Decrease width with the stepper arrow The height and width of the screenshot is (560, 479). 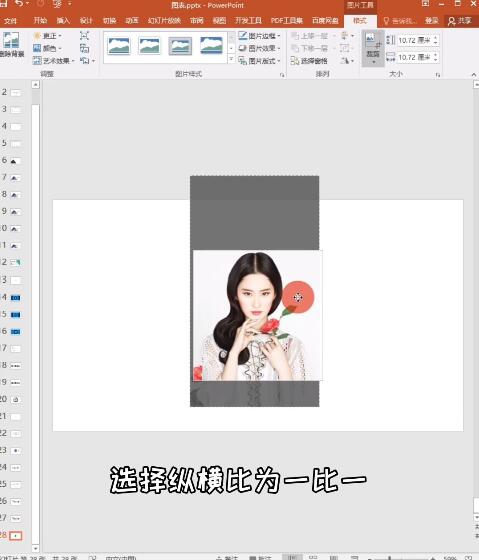(x=435, y=60)
